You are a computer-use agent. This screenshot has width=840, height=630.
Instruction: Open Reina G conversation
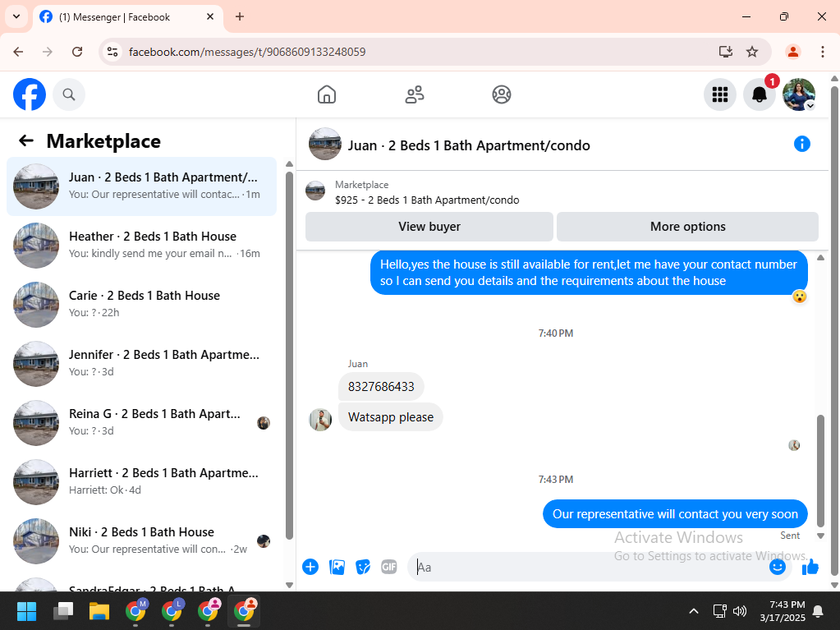[x=141, y=423]
